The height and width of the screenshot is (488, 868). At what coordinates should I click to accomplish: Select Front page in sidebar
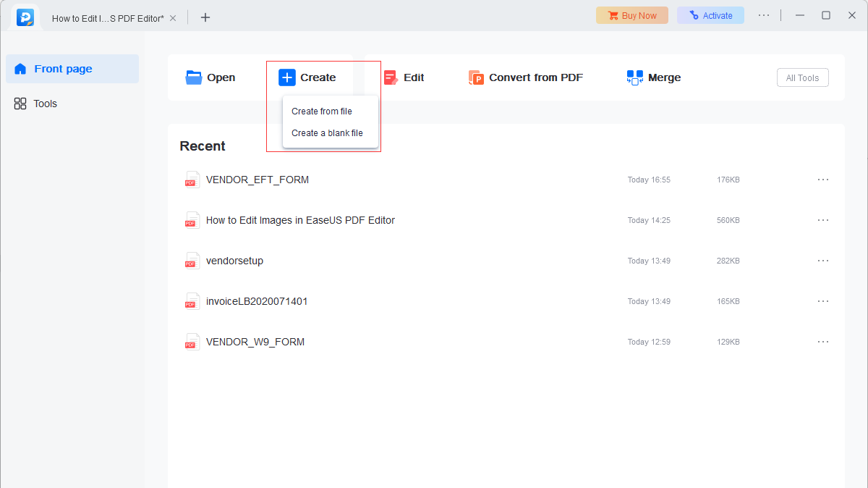(72, 69)
